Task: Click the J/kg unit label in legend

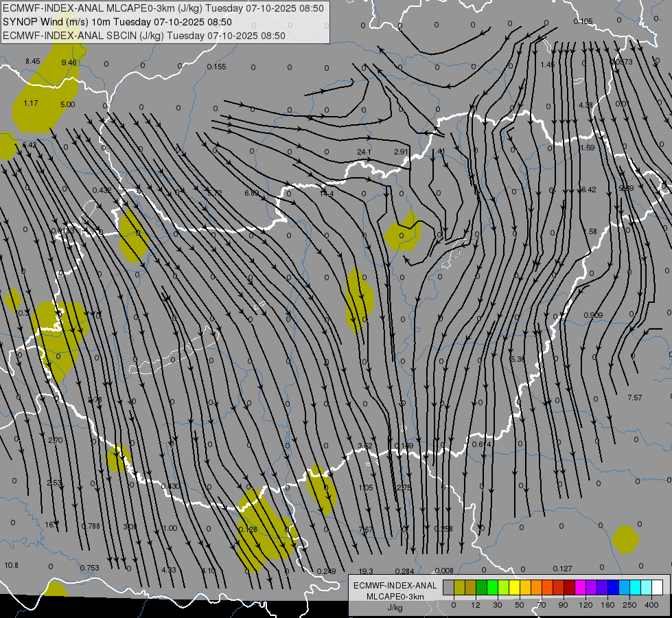Action: [394, 608]
